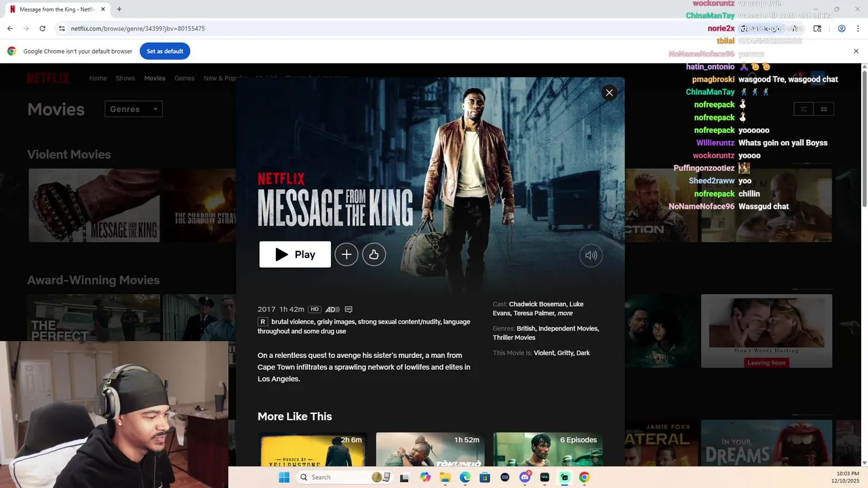Close the movie details popup
The width and height of the screenshot is (868, 488).
coord(609,93)
